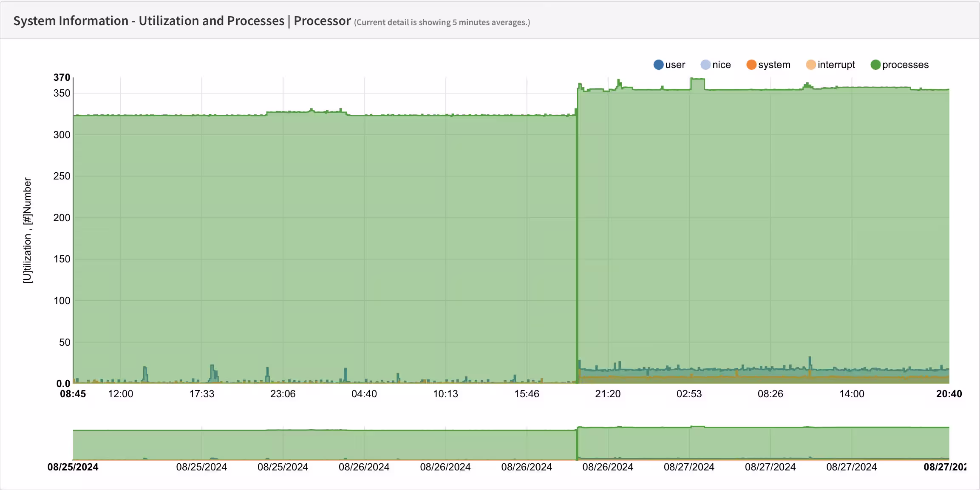
Task: Click the 'nice' legend label
Action: (x=722, y=65)
